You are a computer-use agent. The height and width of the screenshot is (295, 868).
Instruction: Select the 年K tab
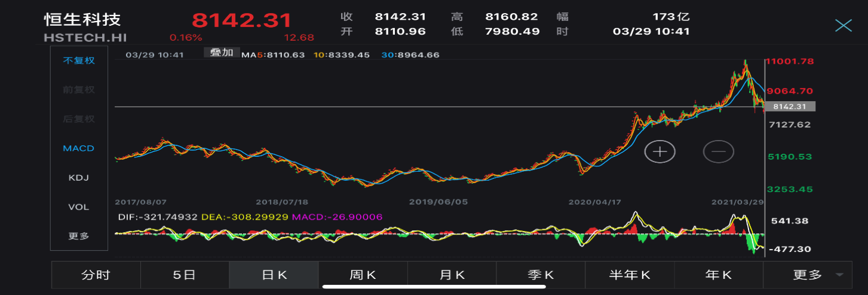tap(719, 275)
